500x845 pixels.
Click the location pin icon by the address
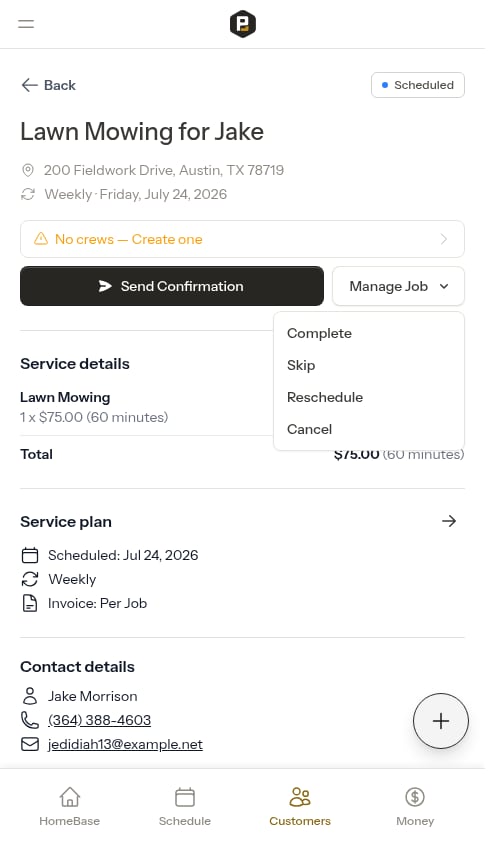coord(27,170)
